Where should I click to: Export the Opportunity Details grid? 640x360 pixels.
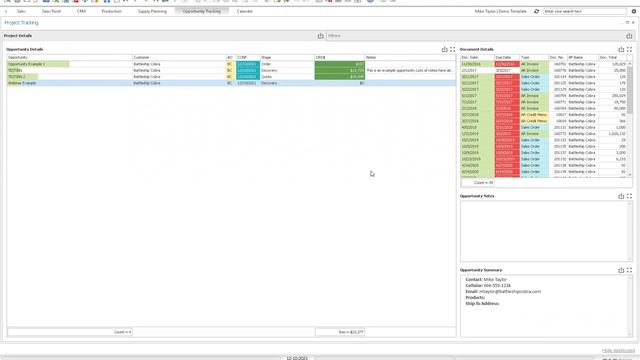point(444,49)
